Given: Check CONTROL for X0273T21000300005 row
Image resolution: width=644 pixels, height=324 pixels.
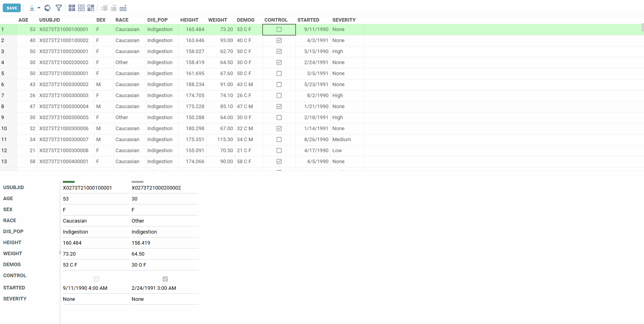Looking at the screenshot, I should coord(279,118).
